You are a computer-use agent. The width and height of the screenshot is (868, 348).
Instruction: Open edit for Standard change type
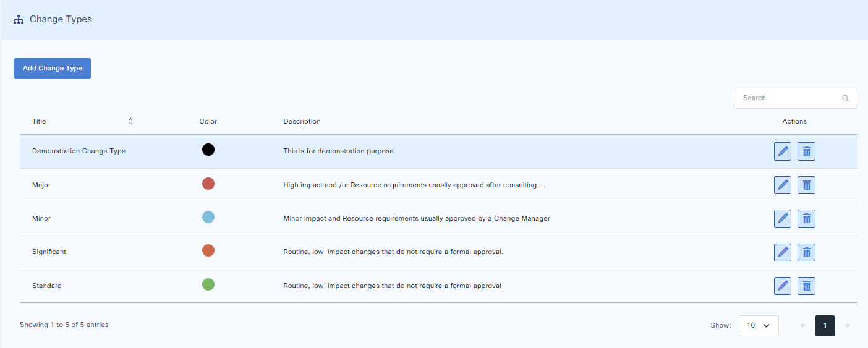pyautogui.click(x=782, y=286)
